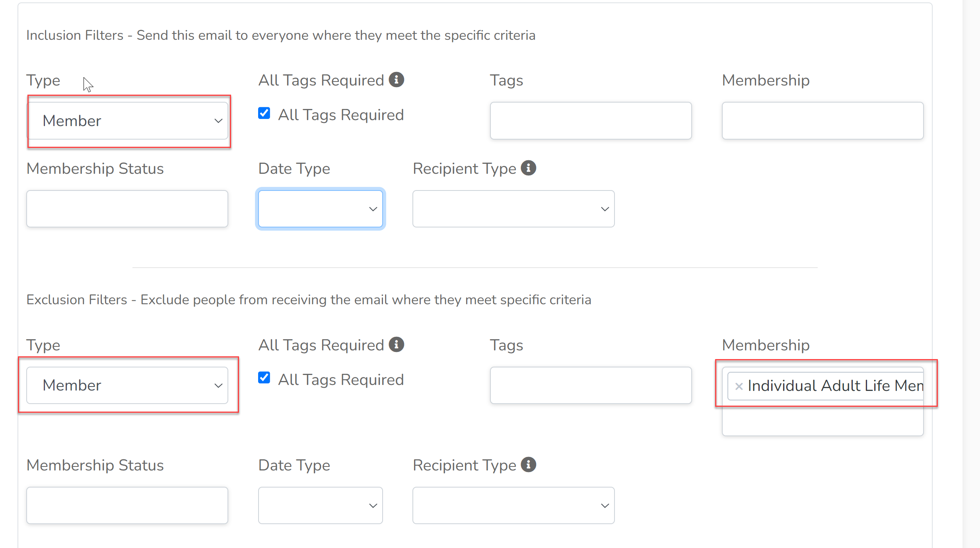Click the Exclusion Membership Status input field
Viewport: 980px width, 548px height.
click(x=127, y=505)
